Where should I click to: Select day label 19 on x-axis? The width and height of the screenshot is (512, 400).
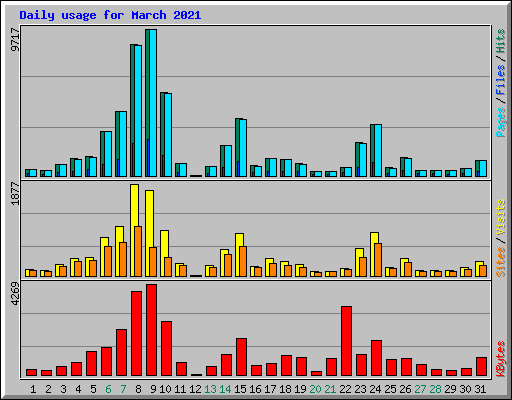pyautogui.click(x=300, y=389)
